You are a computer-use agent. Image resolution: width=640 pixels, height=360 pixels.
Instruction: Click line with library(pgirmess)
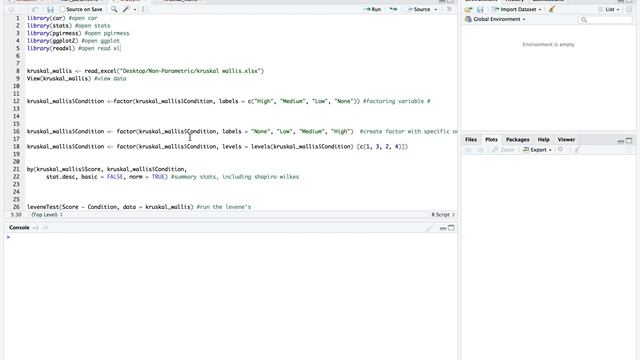[x=78, y=33]
